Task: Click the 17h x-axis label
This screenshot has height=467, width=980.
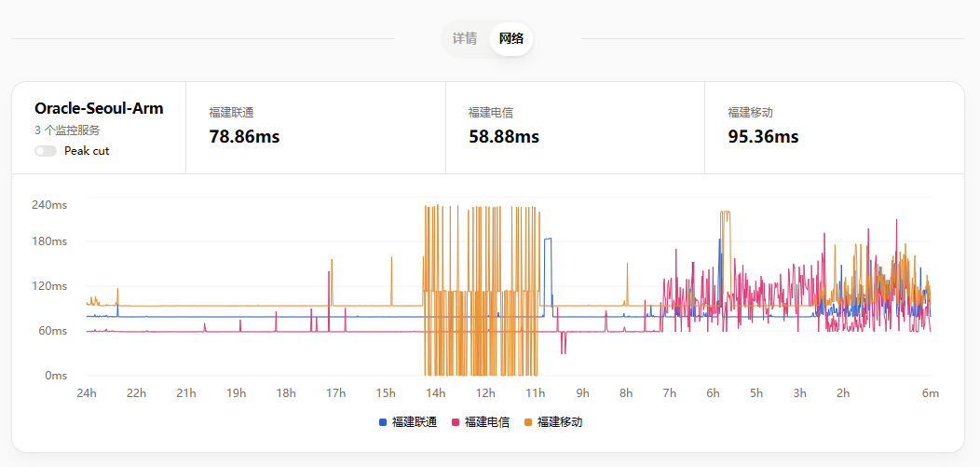Action: click(335, 393)
